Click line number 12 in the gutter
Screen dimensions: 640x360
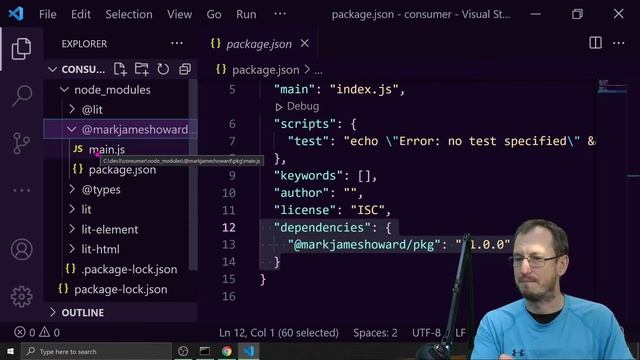229,227
